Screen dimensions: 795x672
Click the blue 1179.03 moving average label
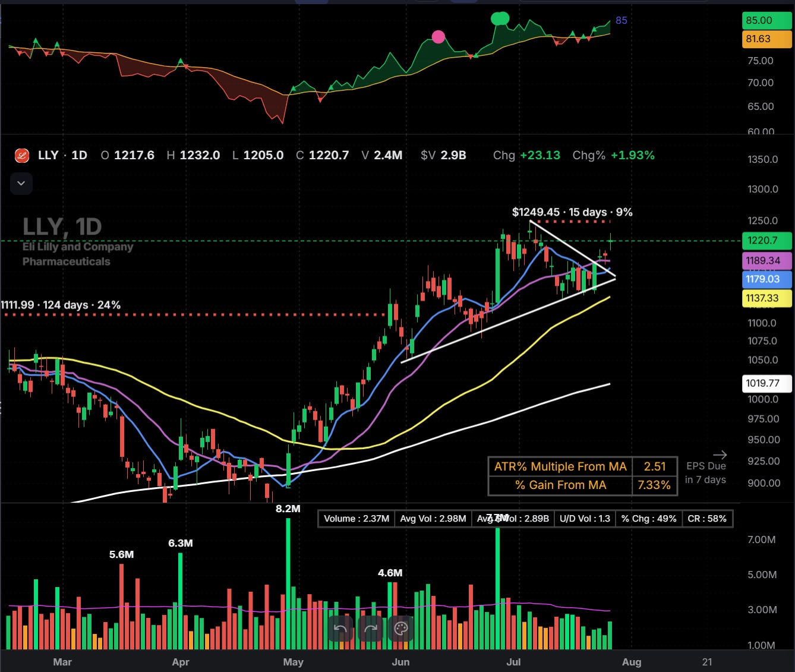766,279
